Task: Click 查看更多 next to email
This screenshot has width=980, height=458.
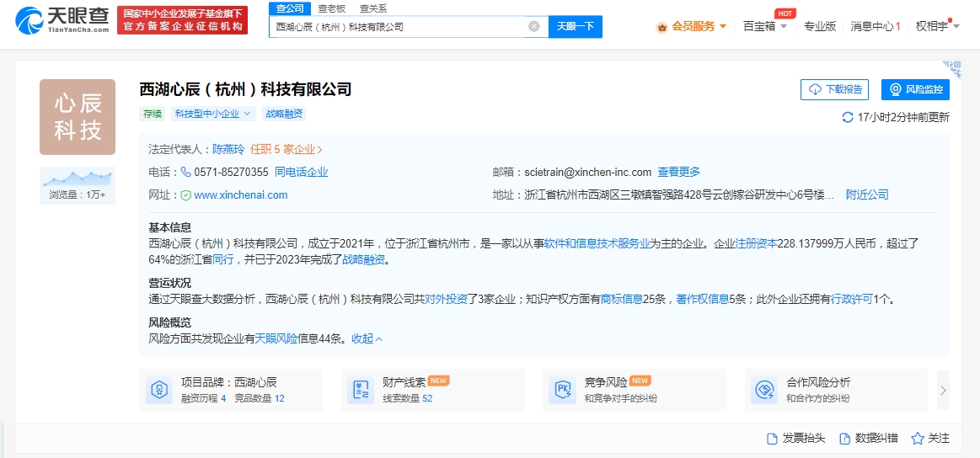Action: (678, 172)
